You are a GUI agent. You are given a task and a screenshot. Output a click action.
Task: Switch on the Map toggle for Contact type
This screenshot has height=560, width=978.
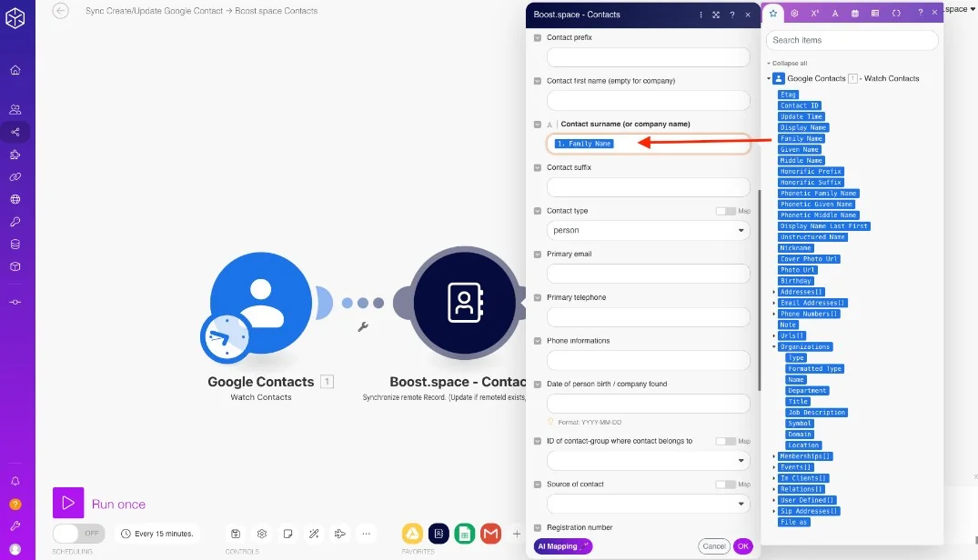[x=725, y=211]
